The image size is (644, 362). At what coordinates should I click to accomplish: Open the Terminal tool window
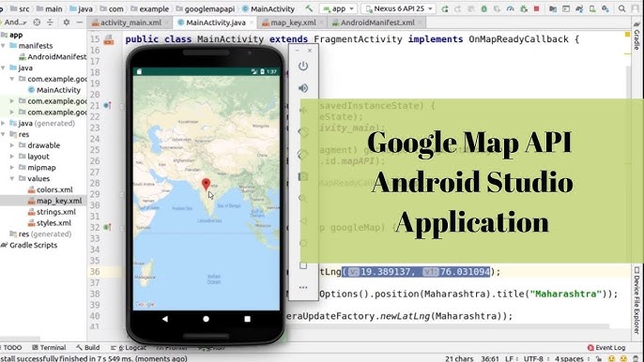point(49,348)
